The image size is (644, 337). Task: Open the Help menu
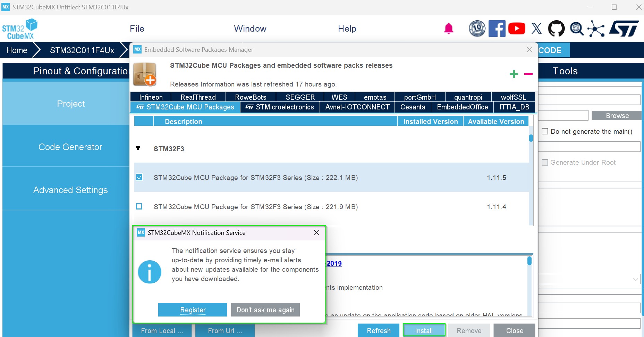coord(347,28)
